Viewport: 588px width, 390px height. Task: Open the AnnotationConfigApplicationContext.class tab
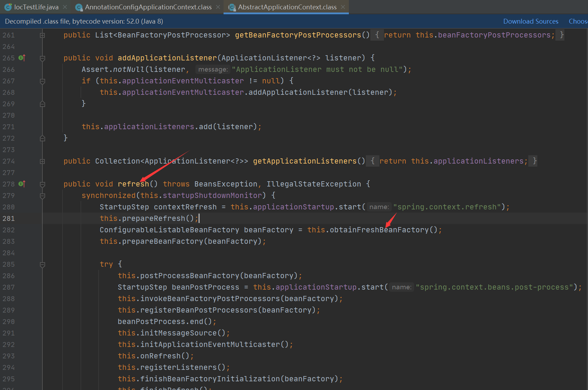click(148, 7)
